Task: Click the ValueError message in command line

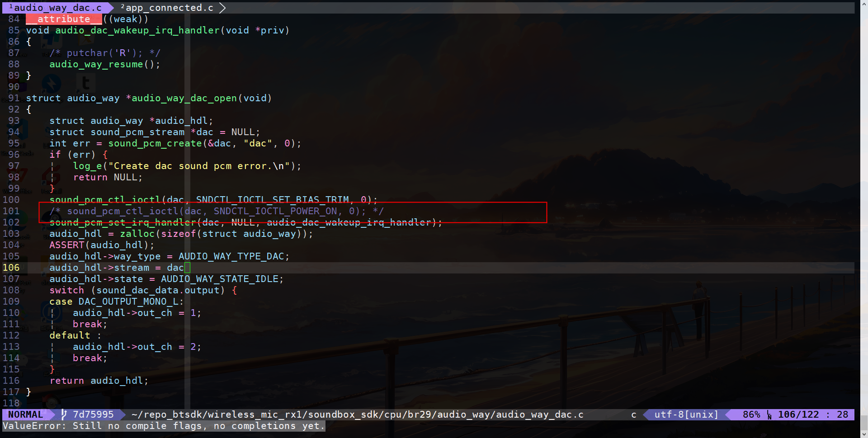Action: 164,426
